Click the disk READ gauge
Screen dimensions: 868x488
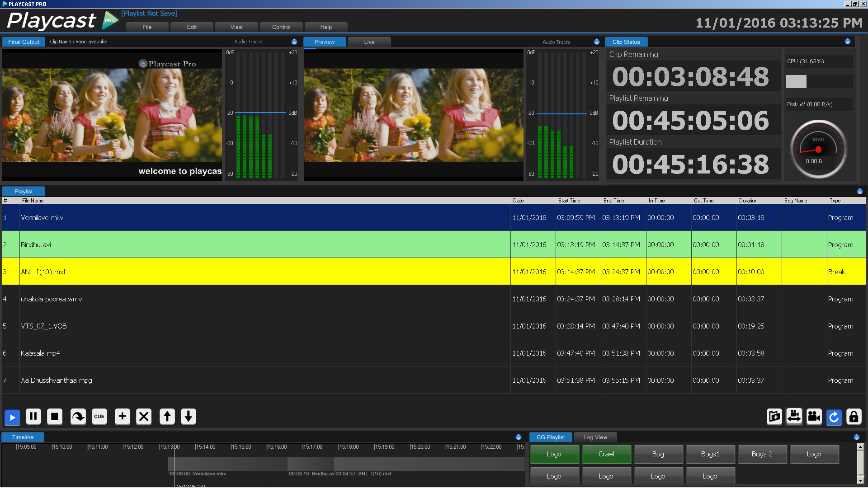(x=818, y=149)
